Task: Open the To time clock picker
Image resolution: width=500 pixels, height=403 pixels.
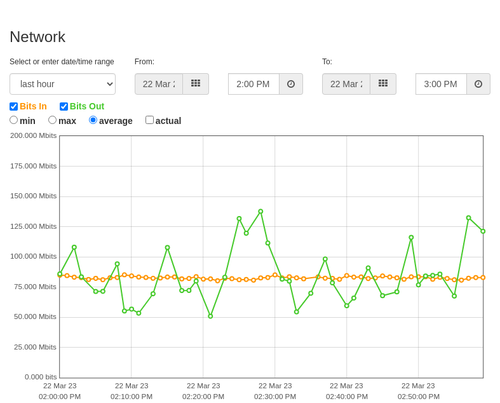Action: 478,84
